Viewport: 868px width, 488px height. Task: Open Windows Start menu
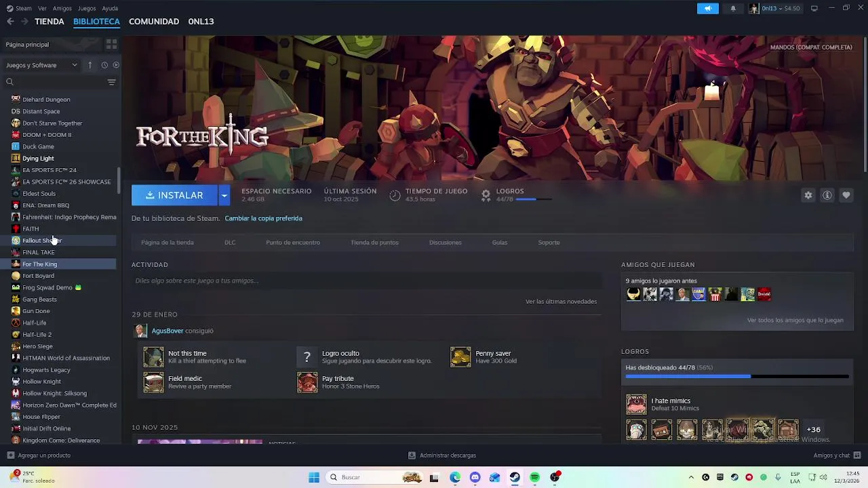(x=314, y=477)
